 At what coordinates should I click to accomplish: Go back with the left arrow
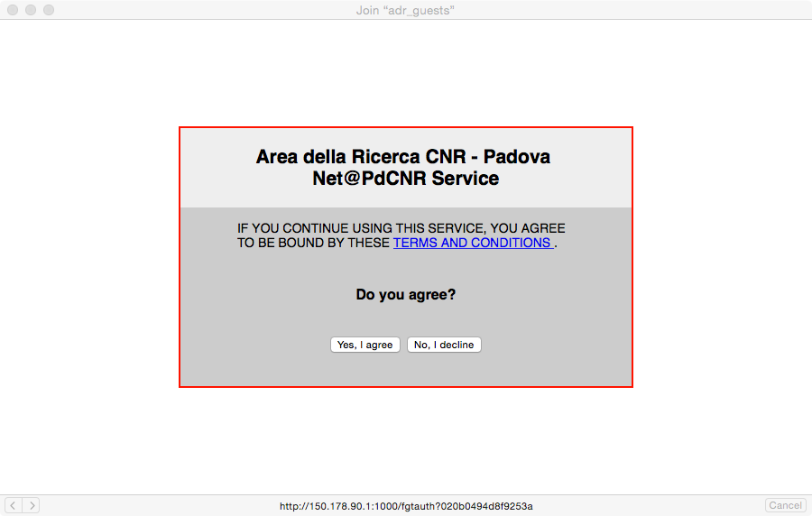13,505
